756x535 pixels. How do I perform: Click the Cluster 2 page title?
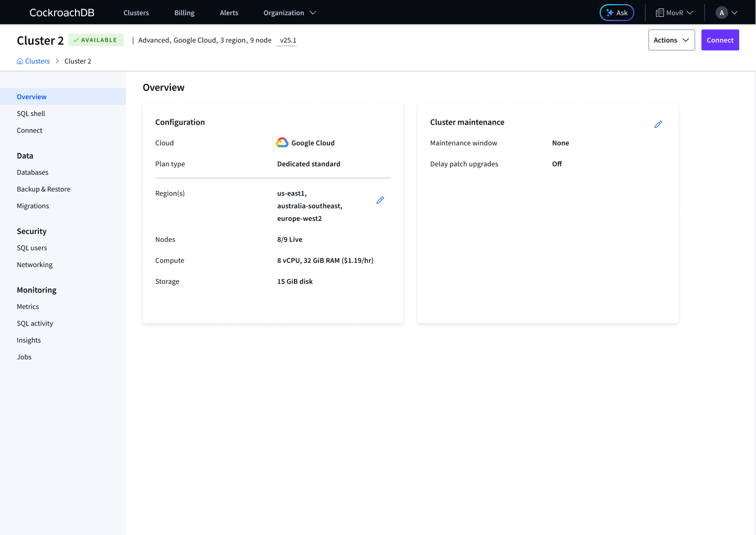pos(40,40)
